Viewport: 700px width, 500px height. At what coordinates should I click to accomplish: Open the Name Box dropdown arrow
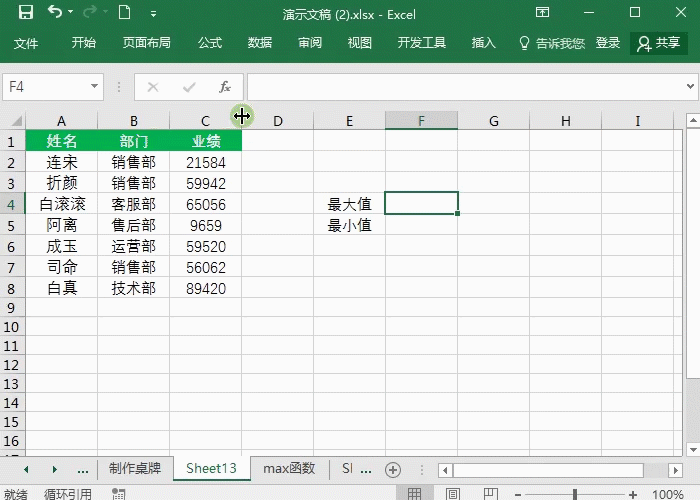click(x=93, y=87)
